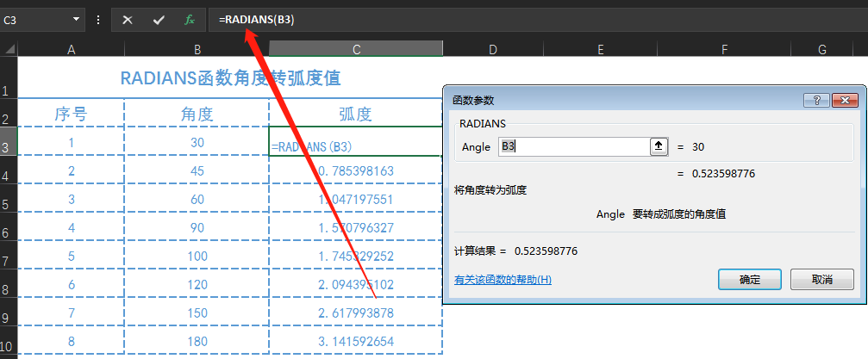Click the 序号 header cell
Image resolution: width=868 pixels, height=359 pixels.
pyautogui.click(x=71, y=114)
